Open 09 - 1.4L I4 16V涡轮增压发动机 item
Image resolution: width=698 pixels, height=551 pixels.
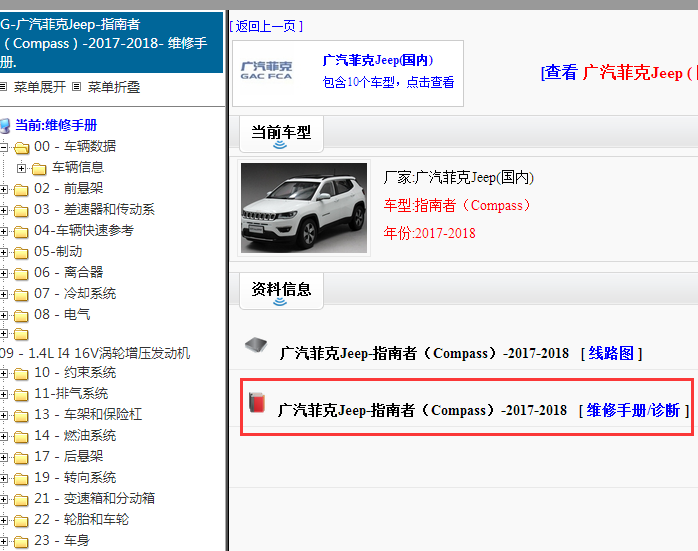point(95,353)
